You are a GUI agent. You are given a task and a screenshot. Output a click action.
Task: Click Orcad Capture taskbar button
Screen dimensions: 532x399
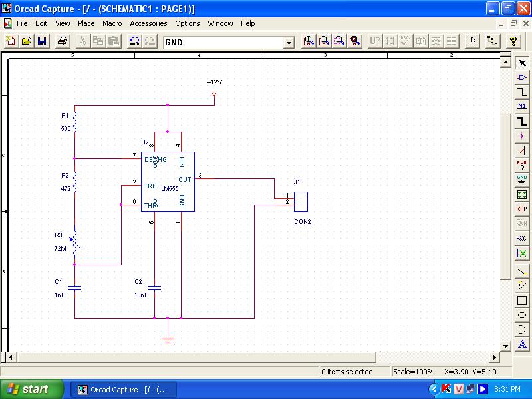(122, 390)
